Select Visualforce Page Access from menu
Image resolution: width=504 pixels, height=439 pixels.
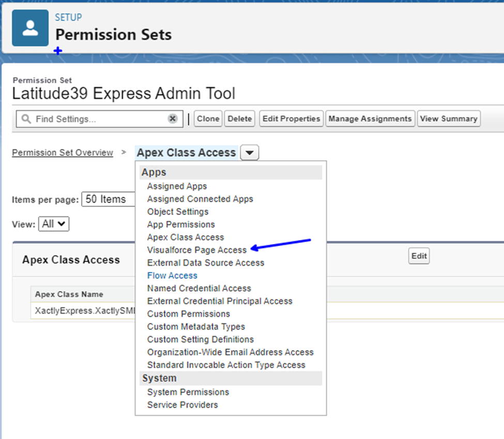(x=197, y=250)
